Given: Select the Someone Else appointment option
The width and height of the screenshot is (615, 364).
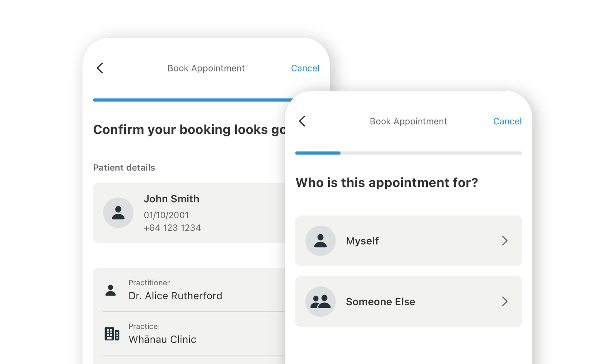Looking at the screenshot, I should coord(408,302).
